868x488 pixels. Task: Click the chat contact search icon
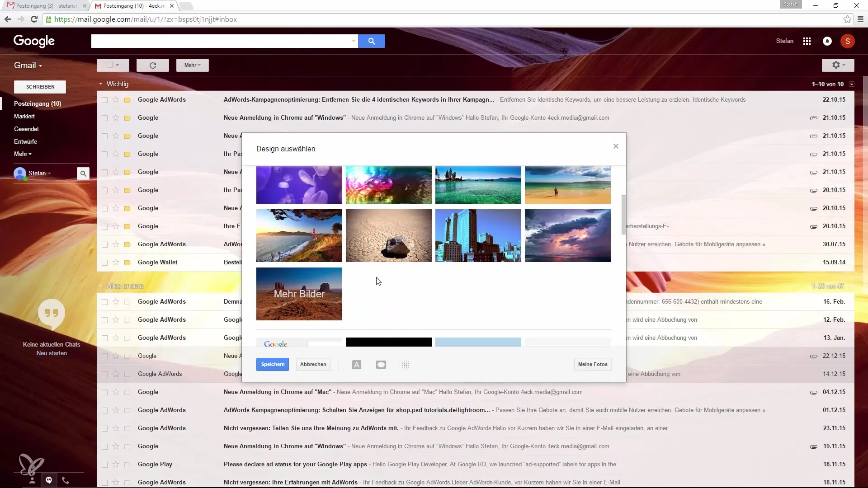tap(83, 174)
